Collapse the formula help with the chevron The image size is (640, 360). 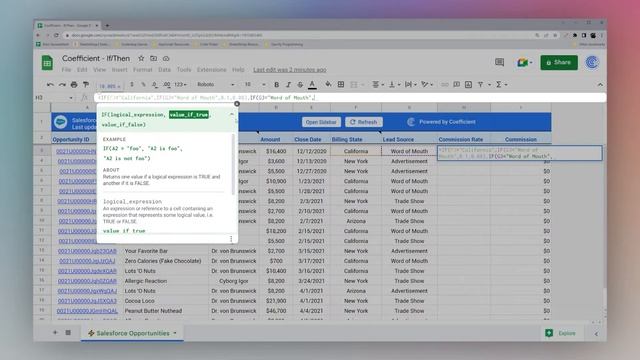point(232,114)
